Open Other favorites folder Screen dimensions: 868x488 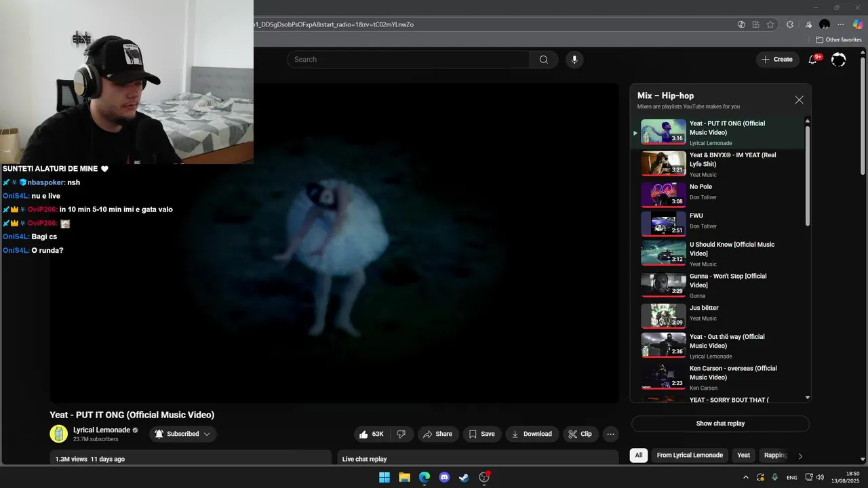(838, 40)
